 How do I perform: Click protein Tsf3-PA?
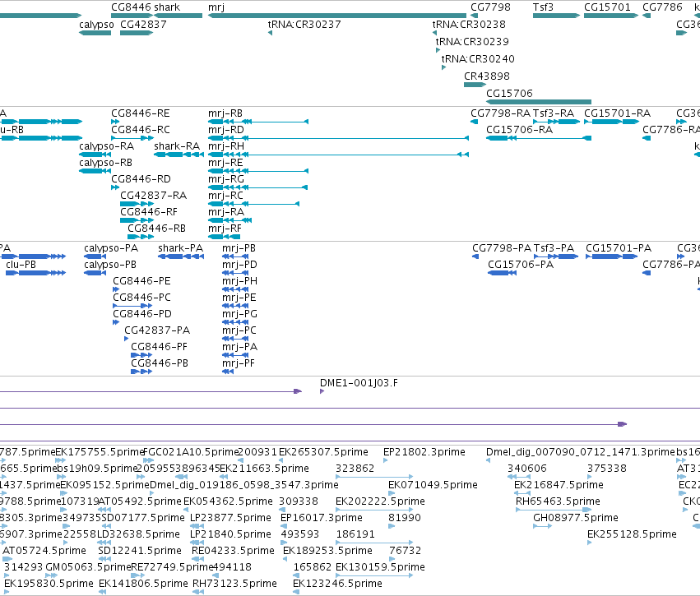click(x=556, y=256)
